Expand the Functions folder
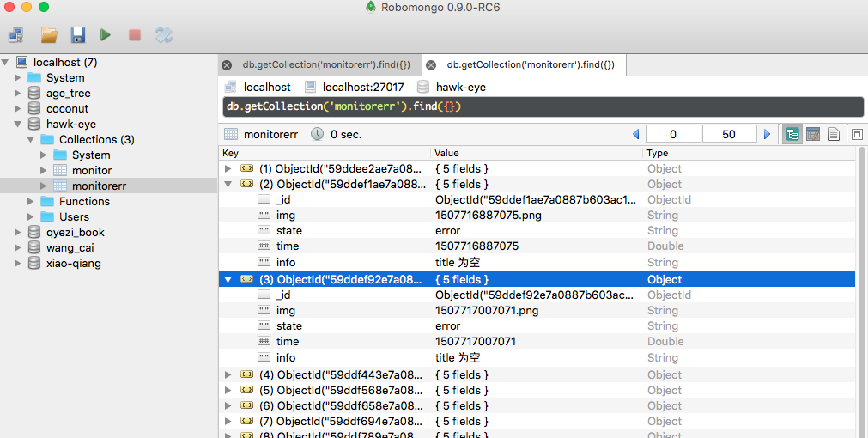 31,202
